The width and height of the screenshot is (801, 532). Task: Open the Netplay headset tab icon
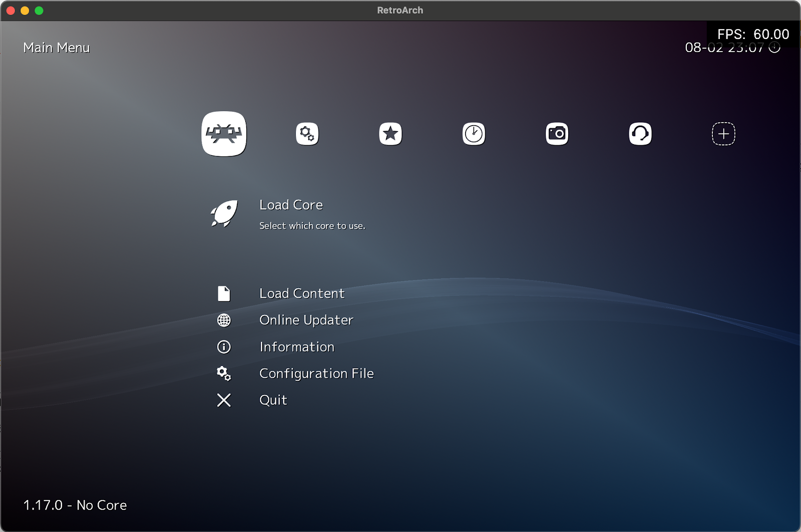pyautogui.click(x=640, y=134)
